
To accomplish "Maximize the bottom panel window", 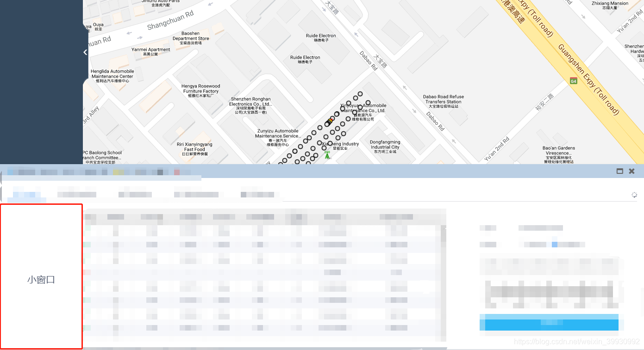I will tap(620, 171).
